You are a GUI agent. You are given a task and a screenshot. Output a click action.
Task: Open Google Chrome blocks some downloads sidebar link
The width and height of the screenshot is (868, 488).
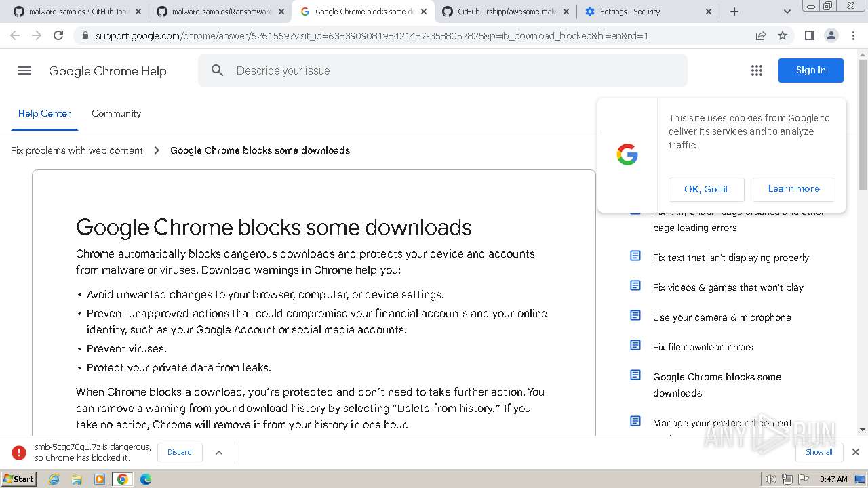click(x=717, y=385)
